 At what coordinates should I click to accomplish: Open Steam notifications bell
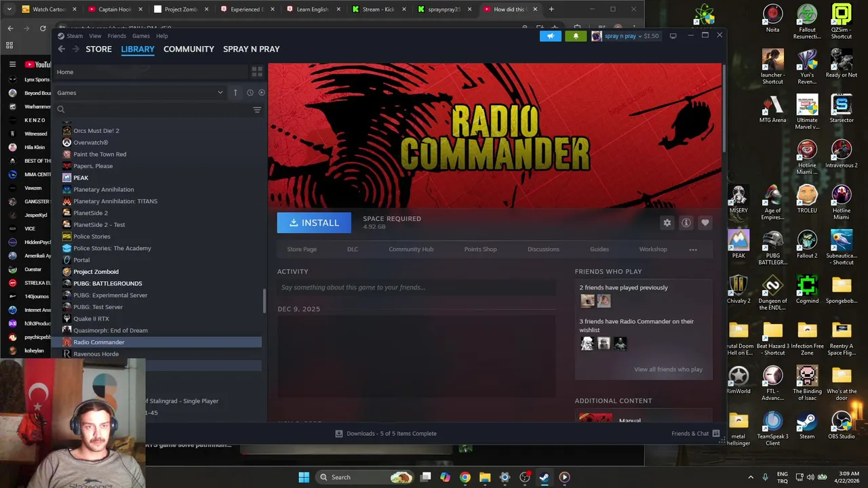click(x=576, y=36)
